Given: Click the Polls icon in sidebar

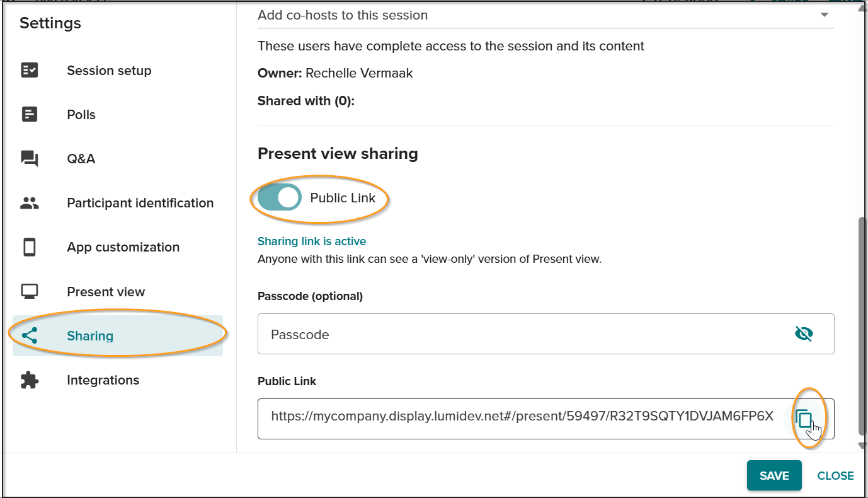Looking at the screenshot, I should click(x=30, y=114).
